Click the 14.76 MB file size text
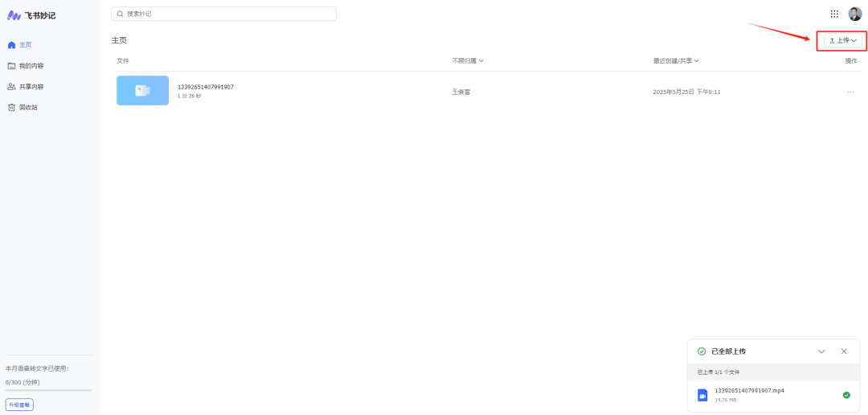The width and height of the screenshot is (868, 415). click(726, 400)
